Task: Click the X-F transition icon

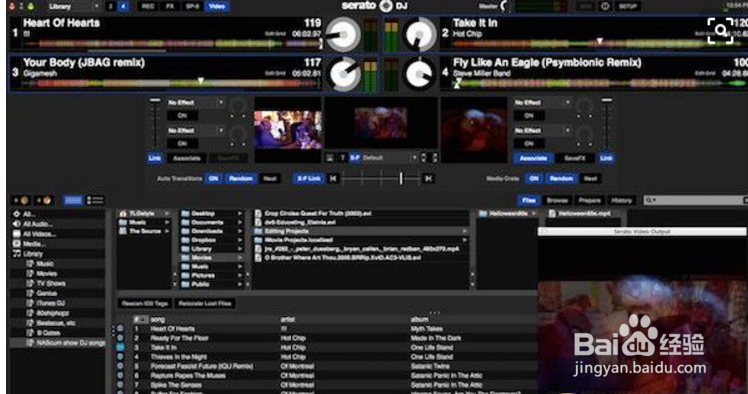Action: (354, 158)
